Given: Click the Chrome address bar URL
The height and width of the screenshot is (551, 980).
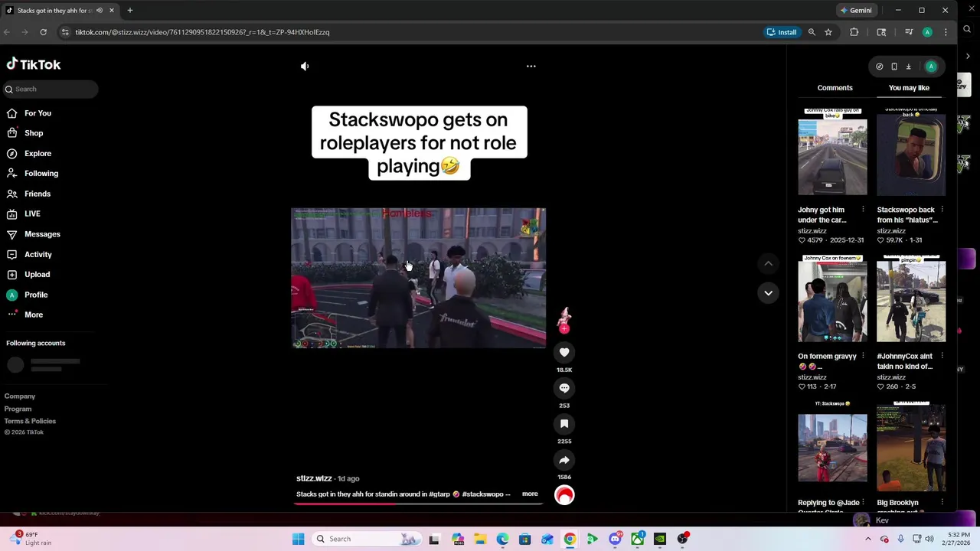Looking at the screenshot, I should point(202,32).
